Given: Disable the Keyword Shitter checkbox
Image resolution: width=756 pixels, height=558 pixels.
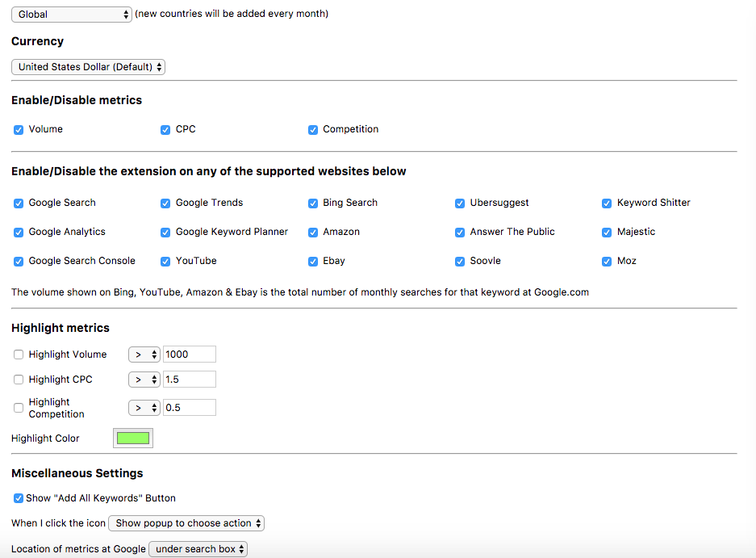Looking at the screenshot, I should [607, 203].
